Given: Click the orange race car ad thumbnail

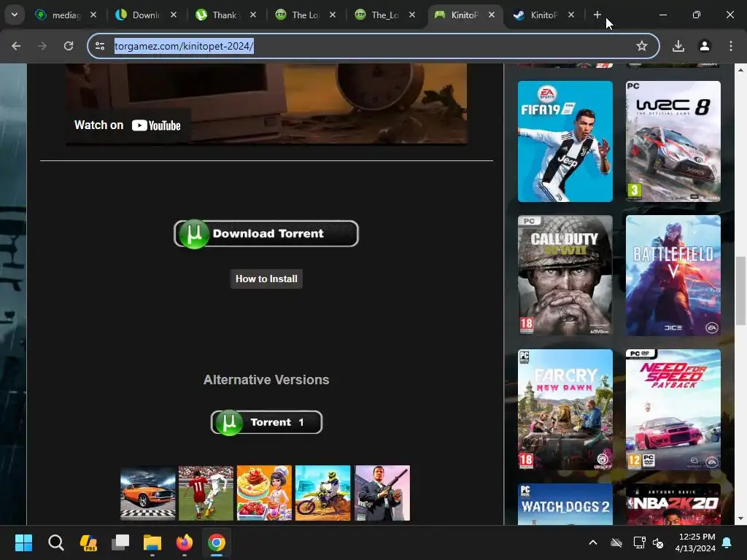Looking at the screenshot, I should coord(147,493).
